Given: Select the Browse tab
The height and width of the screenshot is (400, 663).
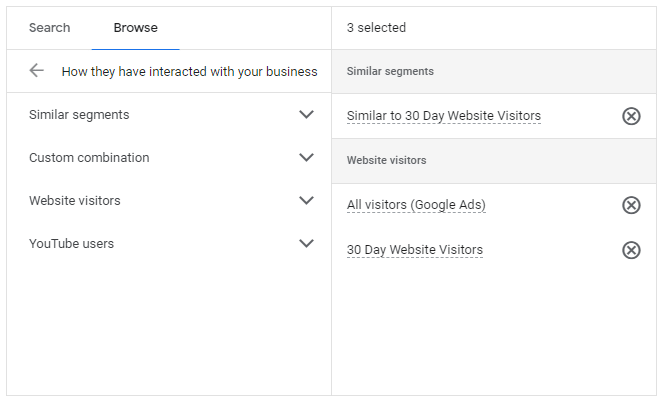Looking at the screenshot, I should click(x=135, y=28).
